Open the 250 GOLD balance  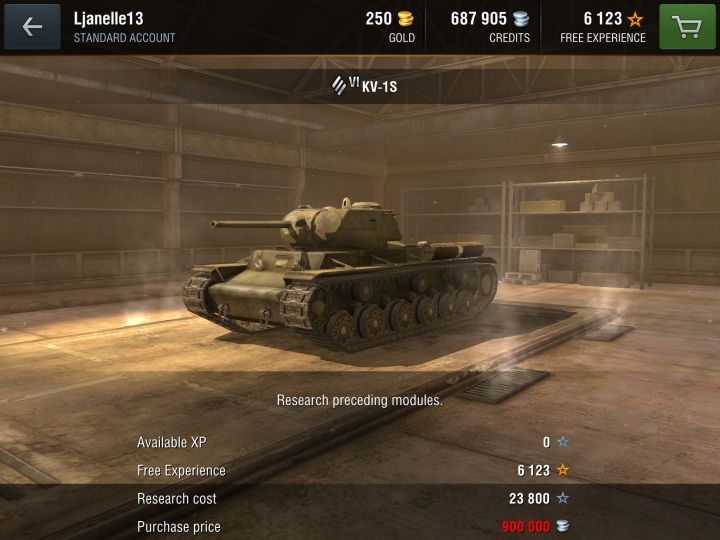390,27
